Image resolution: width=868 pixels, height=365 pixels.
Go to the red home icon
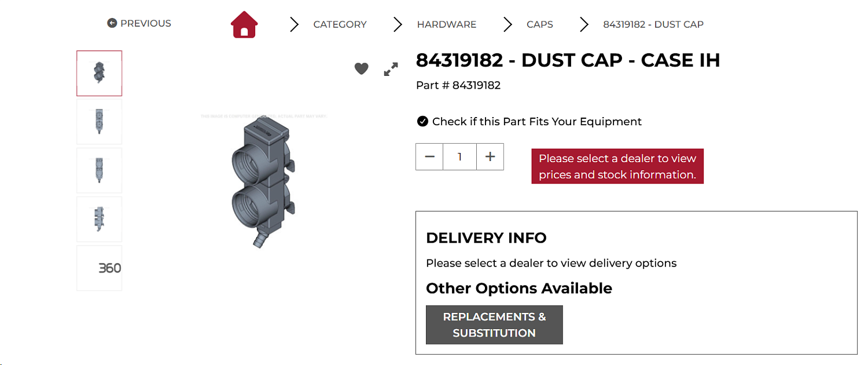(x=244, y=24)
